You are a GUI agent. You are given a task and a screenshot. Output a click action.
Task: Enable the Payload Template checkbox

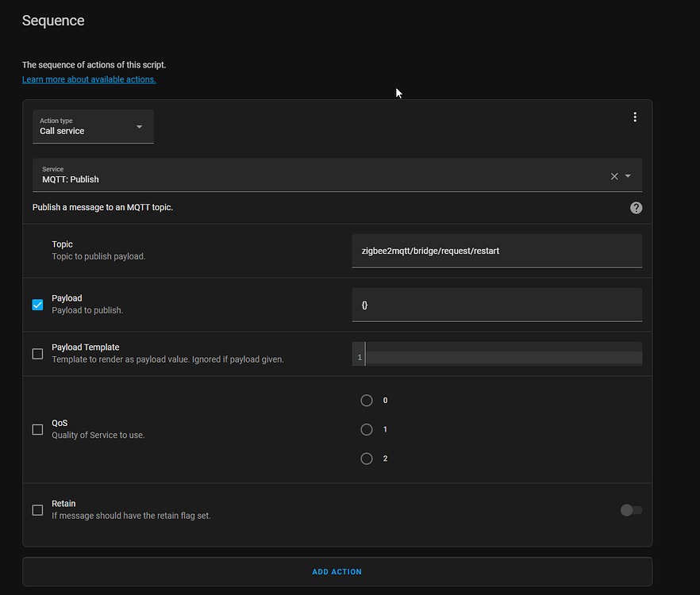37,353
